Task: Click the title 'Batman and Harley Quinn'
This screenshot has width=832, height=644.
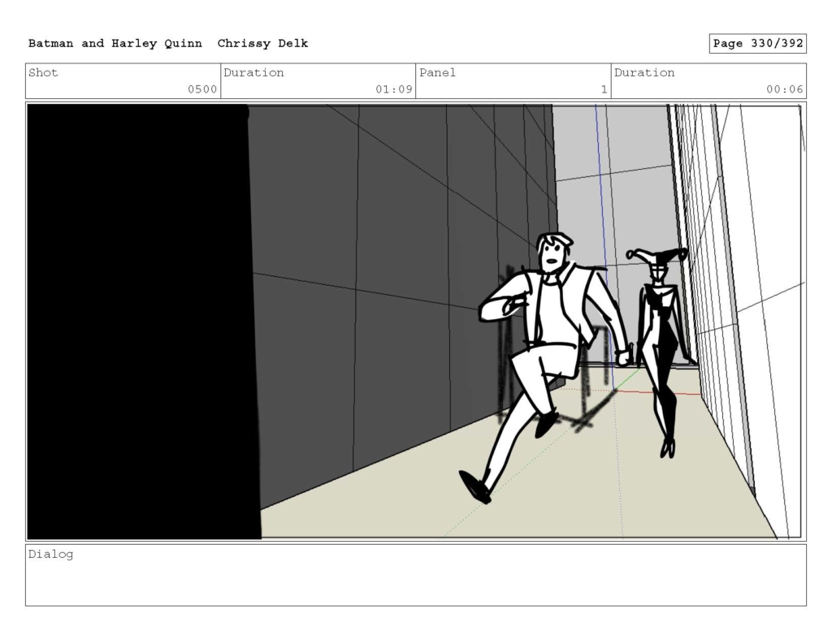Action: [115, 44]
